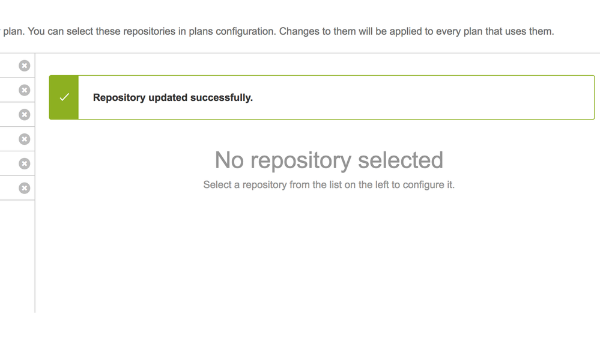The image size is (600, 364).
Task: Delete the second repository via its x icon
Action: (25, 90)
